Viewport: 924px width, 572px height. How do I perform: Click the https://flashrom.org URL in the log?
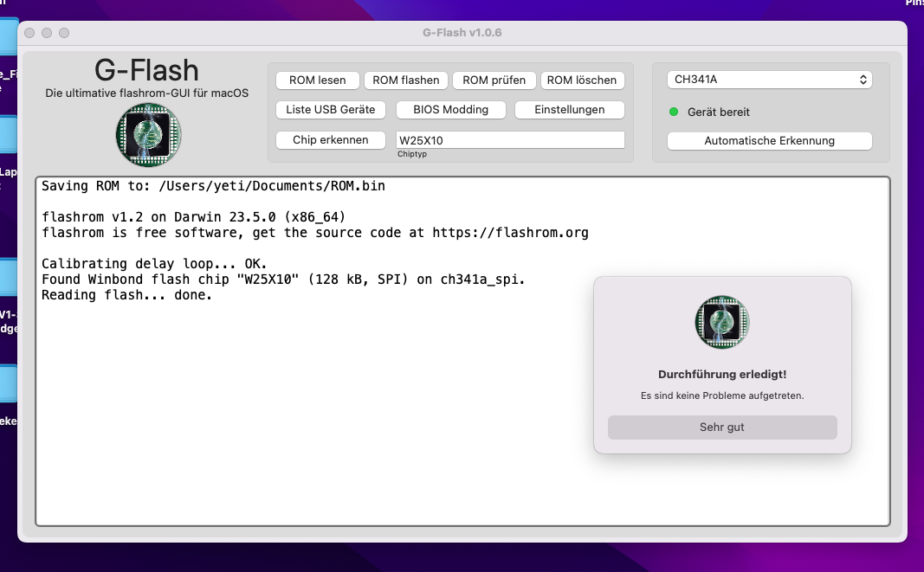pyautogui.click(x=510, y=233)
